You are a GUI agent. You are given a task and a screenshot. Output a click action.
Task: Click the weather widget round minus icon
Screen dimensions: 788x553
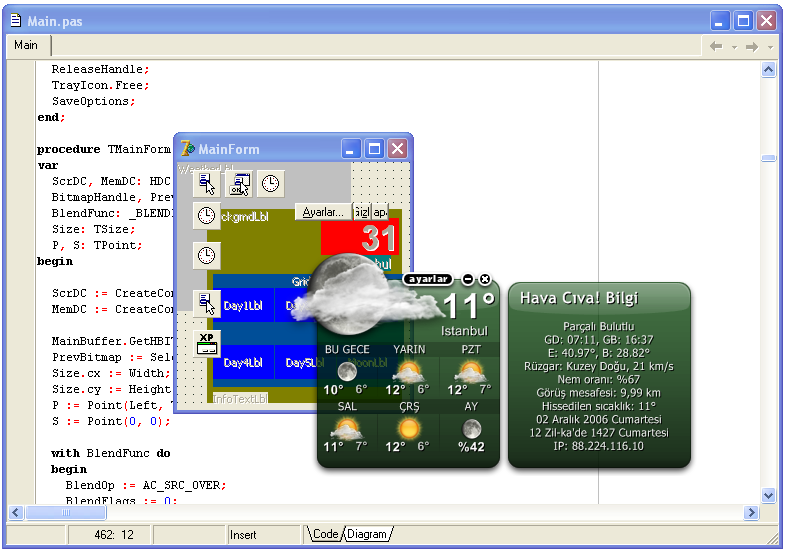(467, 279)
